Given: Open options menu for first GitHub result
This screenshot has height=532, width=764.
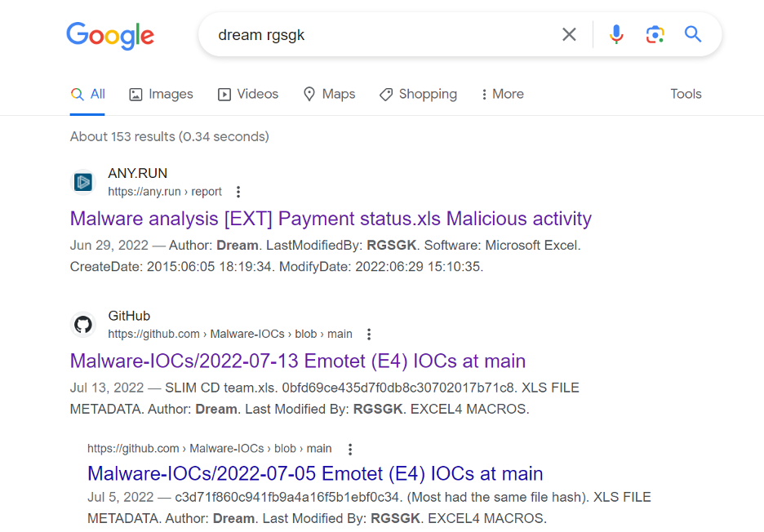Looking at the screenshot, I should point(369,335).
